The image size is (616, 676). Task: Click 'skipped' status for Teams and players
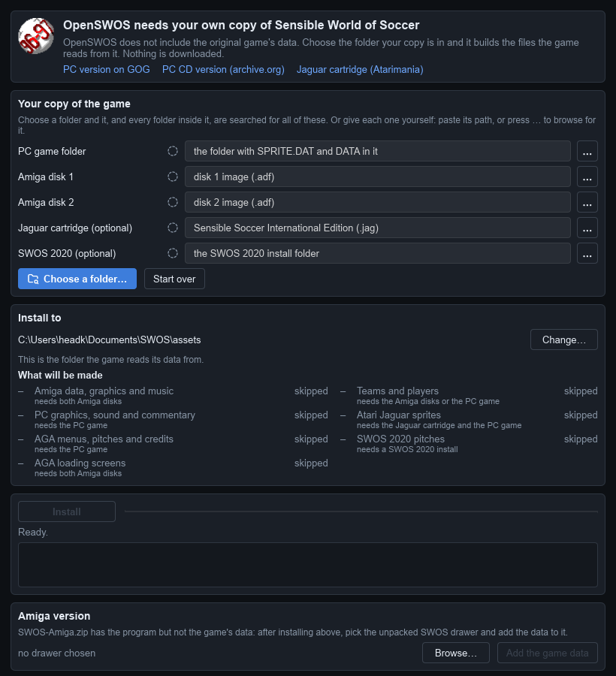[x=581, y=391]
